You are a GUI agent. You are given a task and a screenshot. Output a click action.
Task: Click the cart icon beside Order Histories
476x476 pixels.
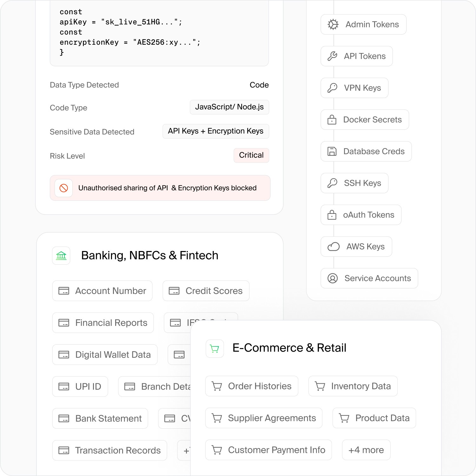tap(217, 386)
